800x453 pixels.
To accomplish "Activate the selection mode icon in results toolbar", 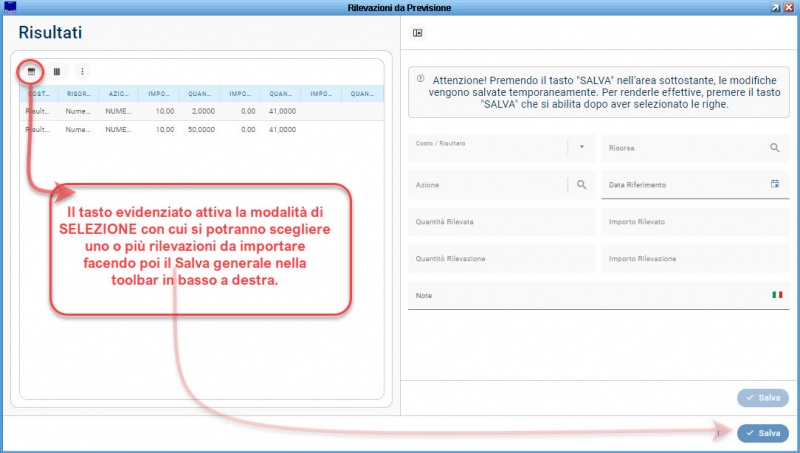I will coord(31,71).
